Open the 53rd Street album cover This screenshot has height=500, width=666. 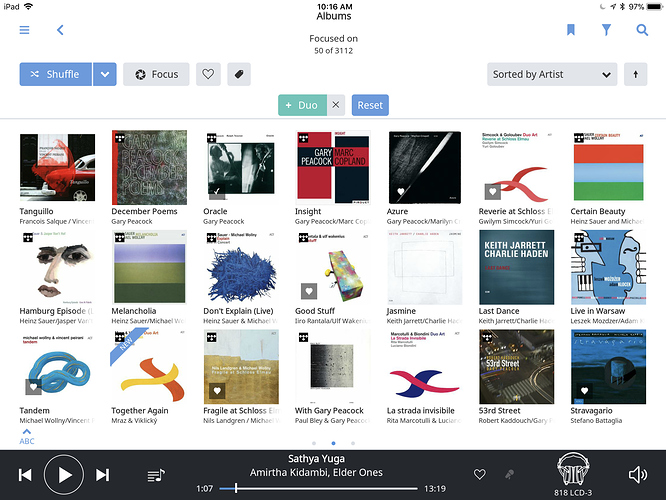point(516,367)
